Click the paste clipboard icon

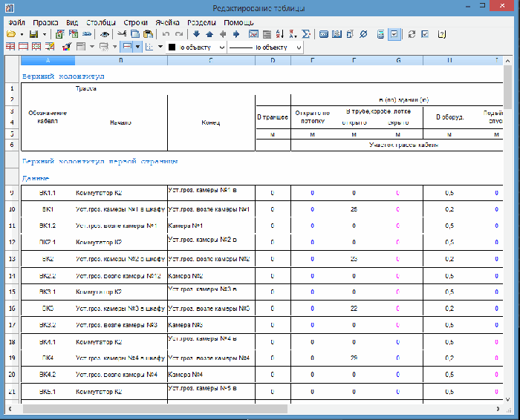[x=148, y=34]
